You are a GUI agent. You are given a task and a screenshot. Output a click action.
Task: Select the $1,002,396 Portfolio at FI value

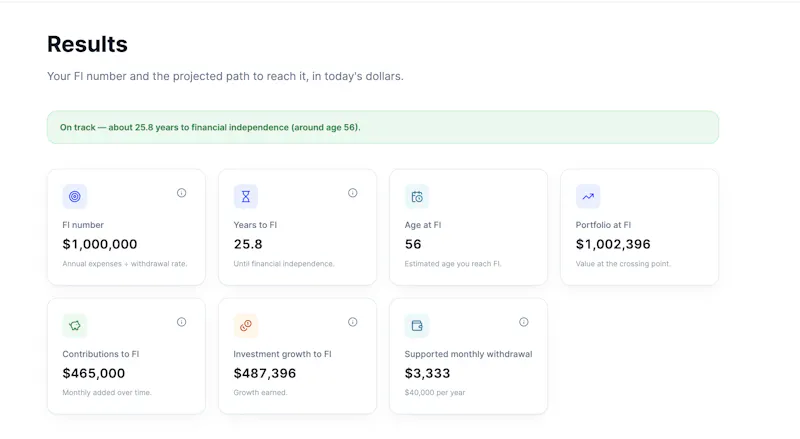point(613,245)
